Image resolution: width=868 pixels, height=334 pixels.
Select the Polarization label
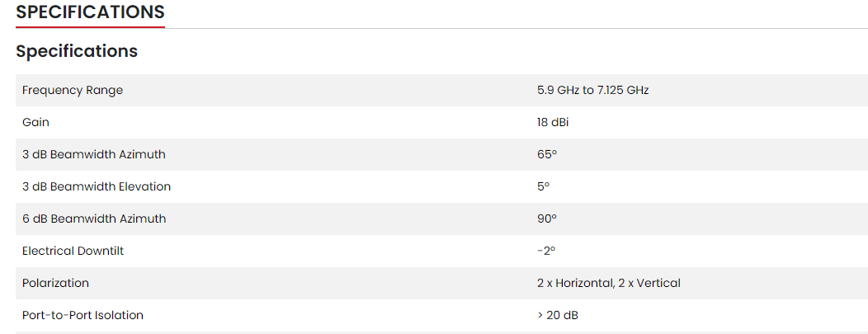point(55,283)
